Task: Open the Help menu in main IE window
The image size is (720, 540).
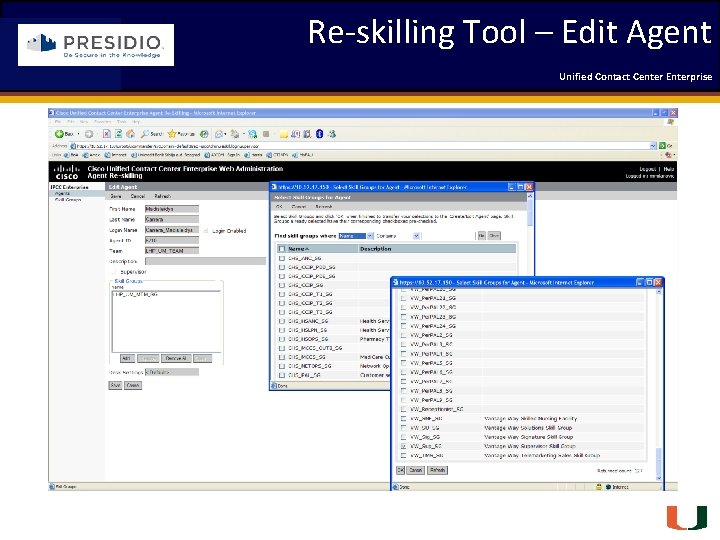Action: pos(136,122)
